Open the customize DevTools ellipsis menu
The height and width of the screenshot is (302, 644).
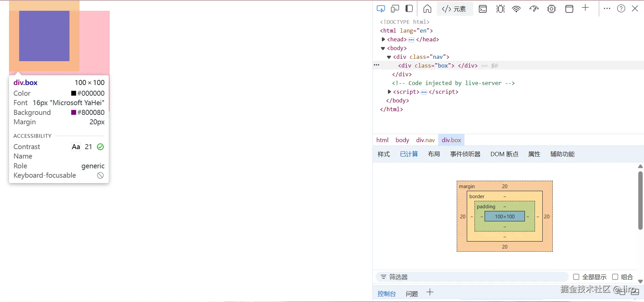pyautogui.click(x=607, y=8)
